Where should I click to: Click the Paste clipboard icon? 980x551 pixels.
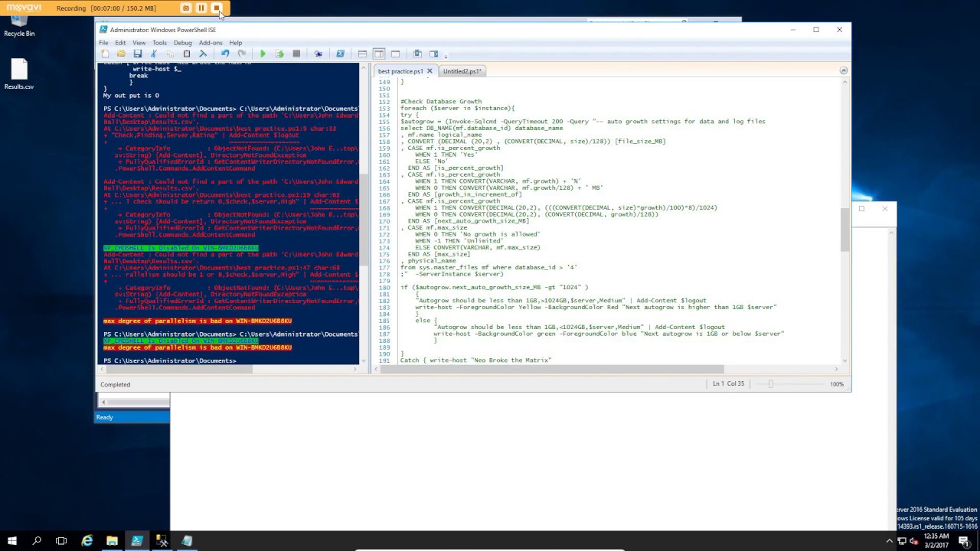(186, 54)
